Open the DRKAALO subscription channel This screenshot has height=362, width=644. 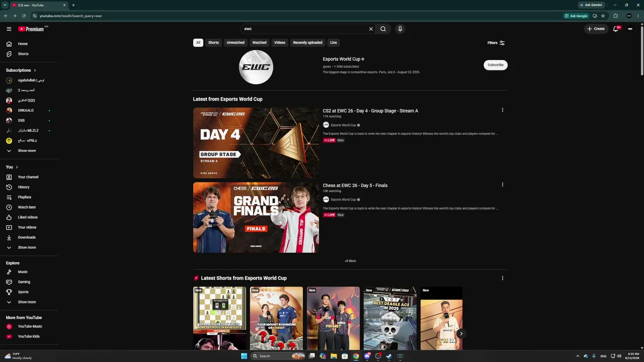pyautogui.click(x=29, y=111)
